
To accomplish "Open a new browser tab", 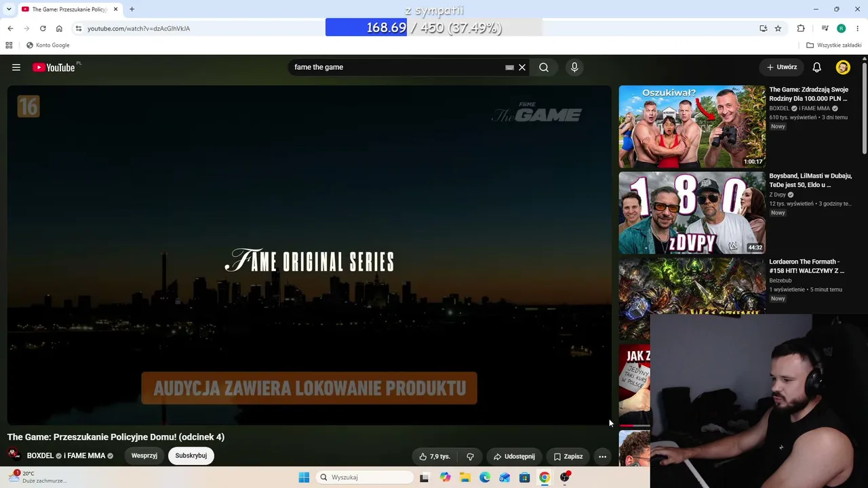I will pos(132,9).
